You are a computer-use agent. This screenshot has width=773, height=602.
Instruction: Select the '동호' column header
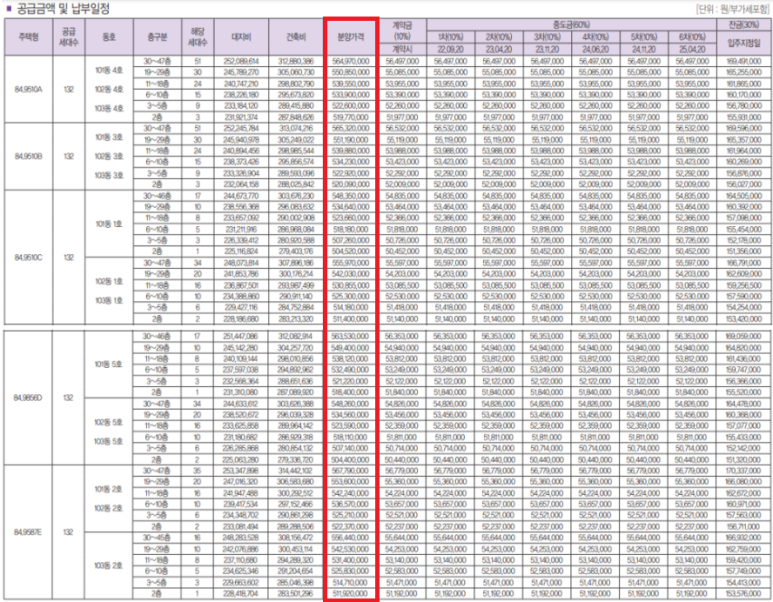[x=109, y=37]
